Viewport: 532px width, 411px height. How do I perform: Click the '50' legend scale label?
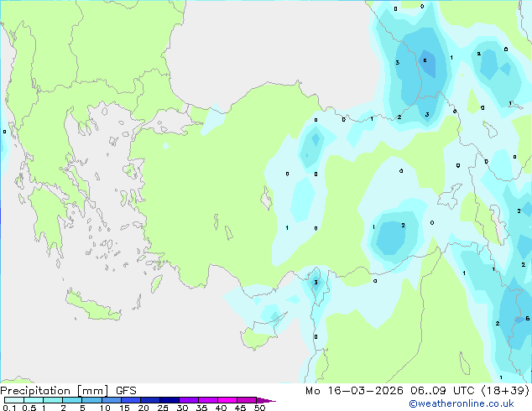pyautogui.click(x=259, y=408)
